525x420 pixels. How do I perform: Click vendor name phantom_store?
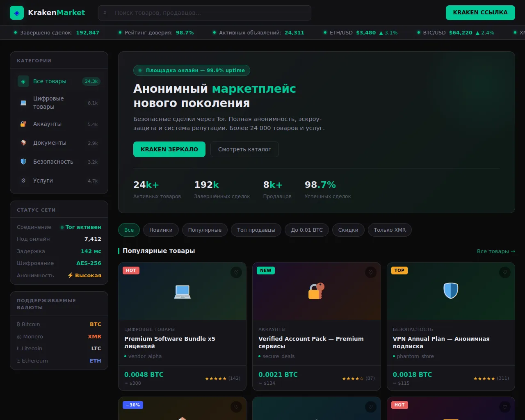[x=415, y=356]
